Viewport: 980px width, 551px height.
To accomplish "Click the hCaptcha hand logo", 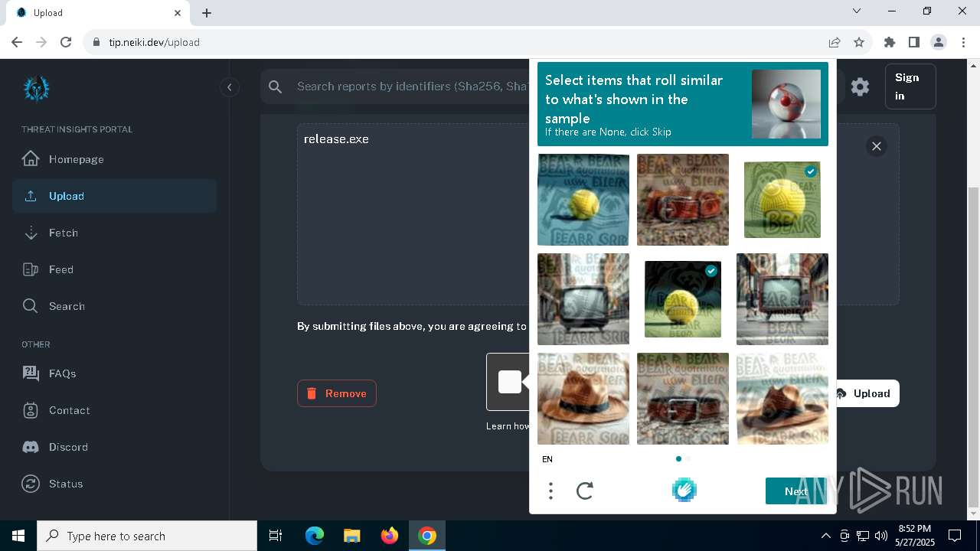I will [684, 490].
